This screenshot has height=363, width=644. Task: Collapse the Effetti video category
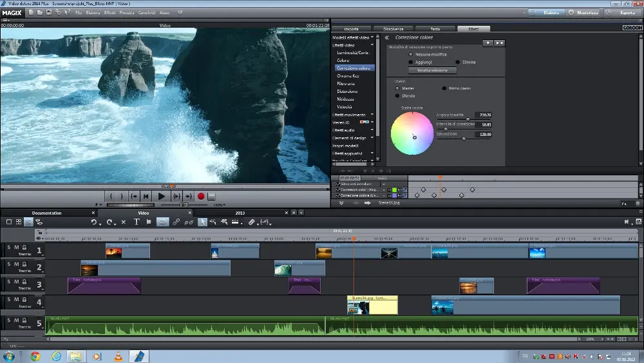[x=372, y=45]
